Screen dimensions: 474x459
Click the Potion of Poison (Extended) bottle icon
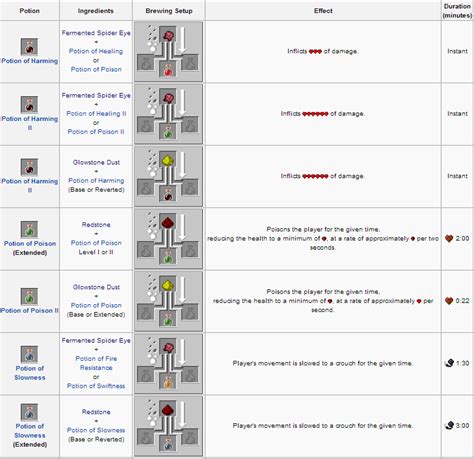coord(29,229)
